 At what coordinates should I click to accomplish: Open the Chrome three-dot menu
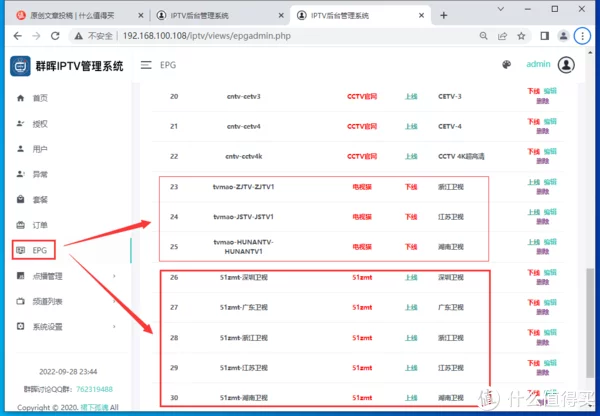[582, 36]
